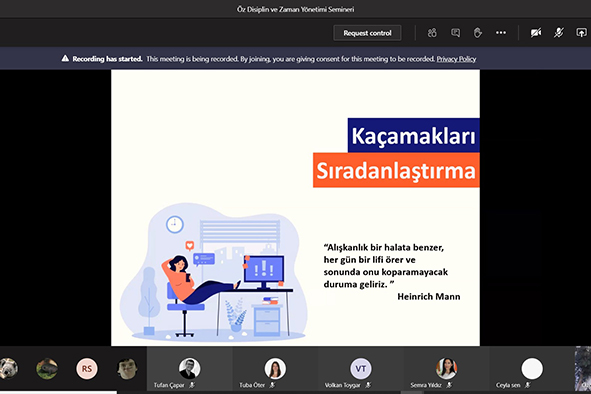Select Tuba Öter's participant tile
Image resolution: width=591 pixels, height=394 pixels.
click(x=275, y=369)
